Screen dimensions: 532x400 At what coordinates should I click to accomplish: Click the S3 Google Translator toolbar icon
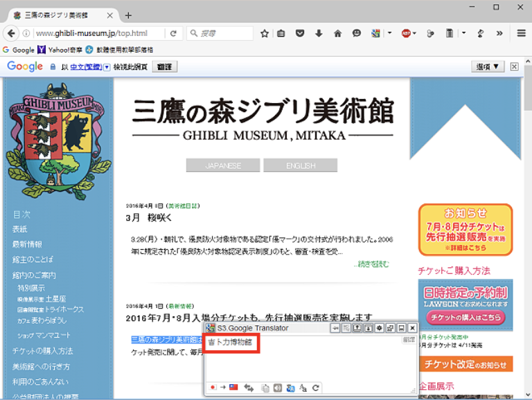(375, 33)
